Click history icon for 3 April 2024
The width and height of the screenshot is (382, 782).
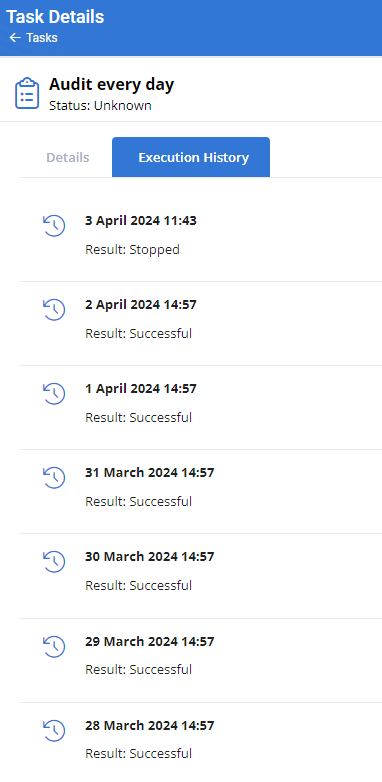coord(54,225)
